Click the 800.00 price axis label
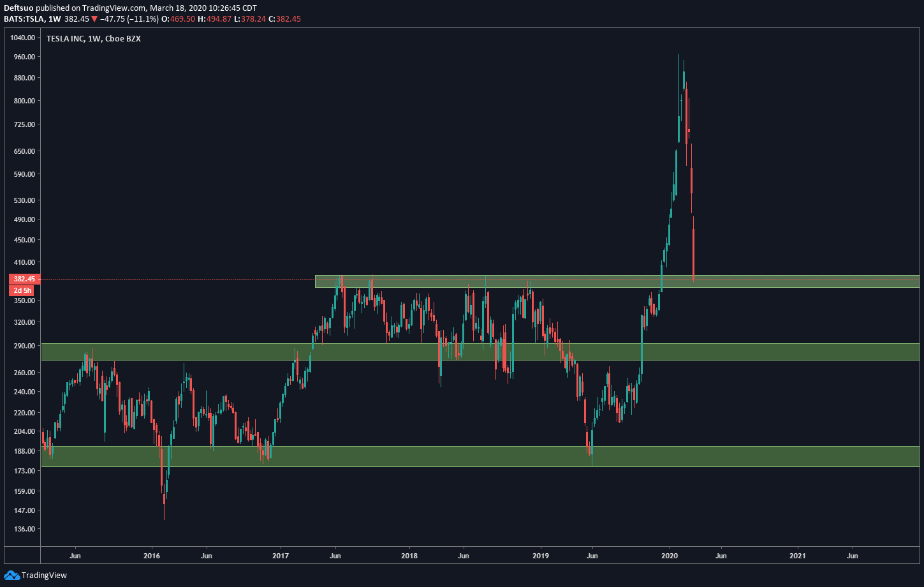This screenshot has height=587, width=924. tap(23, 101)
